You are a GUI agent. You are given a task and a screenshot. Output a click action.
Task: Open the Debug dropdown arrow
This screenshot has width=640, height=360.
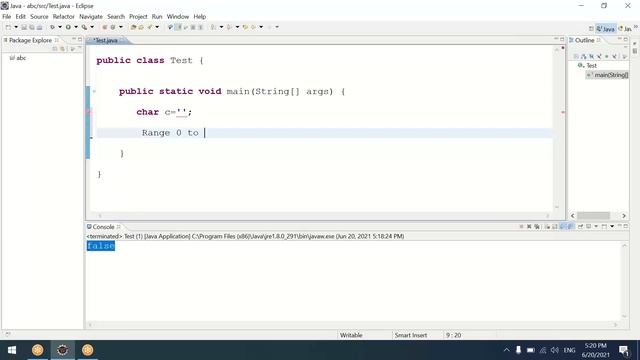tap(60, 27)
